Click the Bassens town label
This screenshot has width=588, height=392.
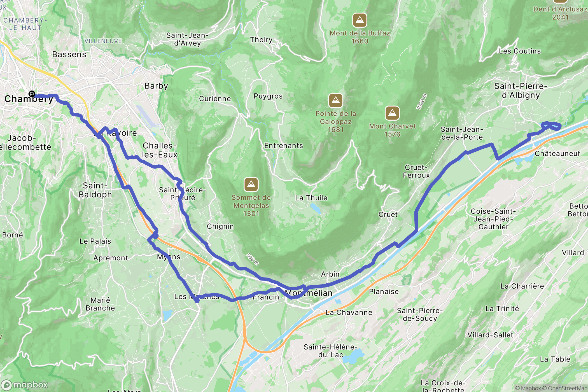tap(69, 54)
